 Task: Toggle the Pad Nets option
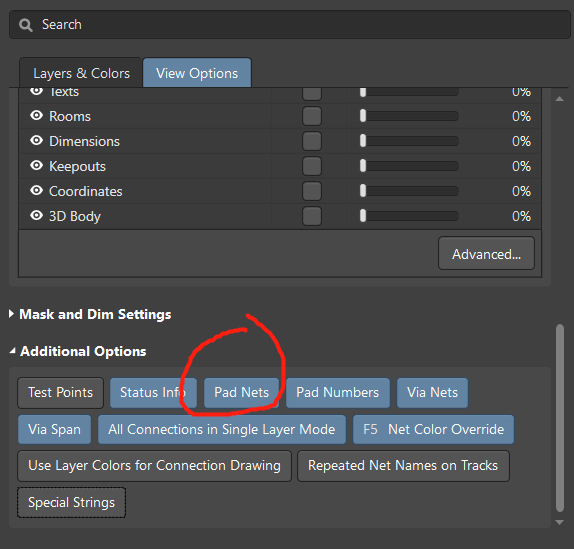[x=242, y=393]
